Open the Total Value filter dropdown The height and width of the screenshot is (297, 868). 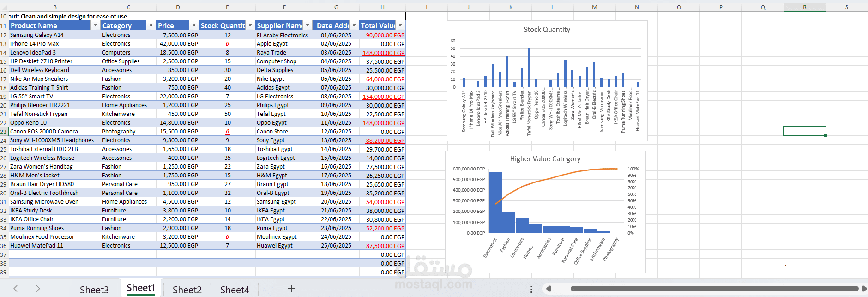(400, 25)
